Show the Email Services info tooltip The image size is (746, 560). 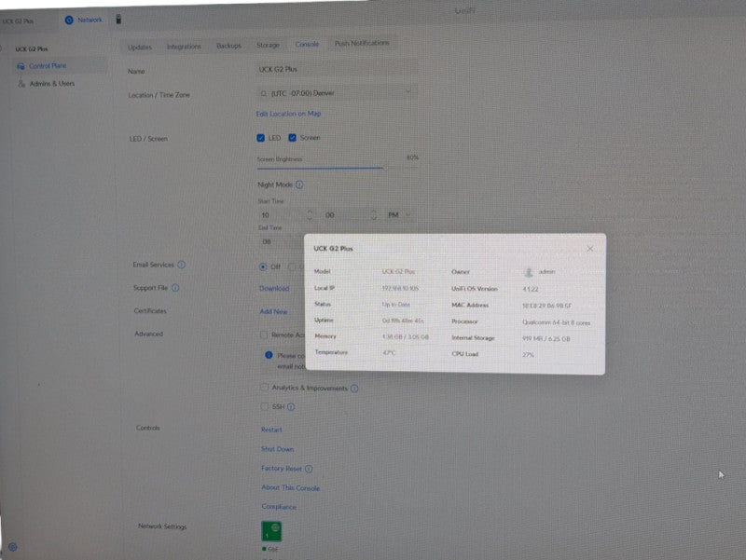pos(181,265)
